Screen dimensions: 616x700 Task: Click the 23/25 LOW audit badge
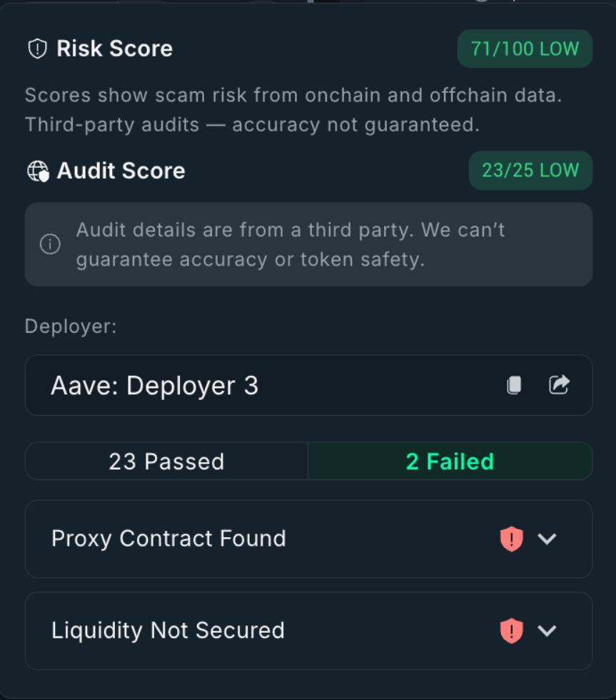pyautogui.click(x=530, y=171)
